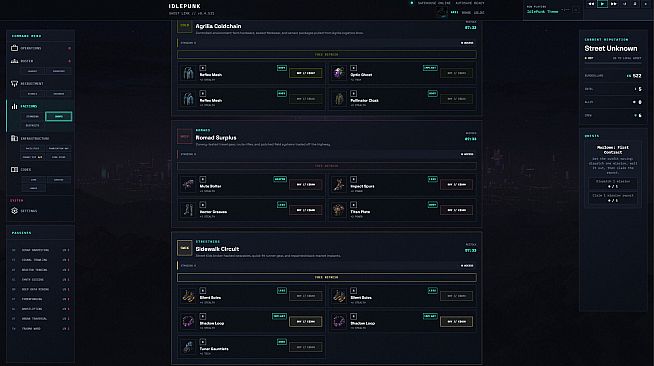Toggle play on the music player

(602, 4)
